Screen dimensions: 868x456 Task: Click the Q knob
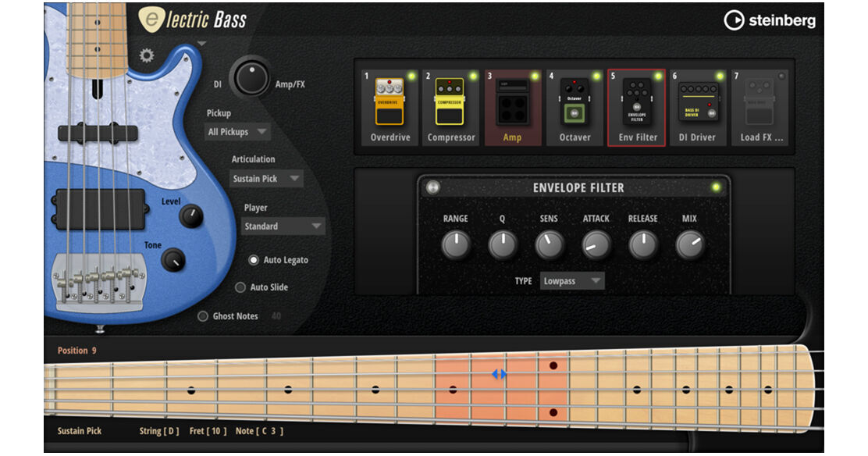click(503, 245)
